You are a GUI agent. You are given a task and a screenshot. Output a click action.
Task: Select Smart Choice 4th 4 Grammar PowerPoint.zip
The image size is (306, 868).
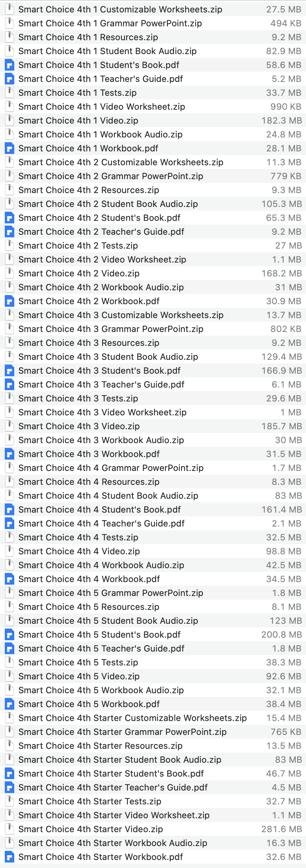(x=111, y=468)
